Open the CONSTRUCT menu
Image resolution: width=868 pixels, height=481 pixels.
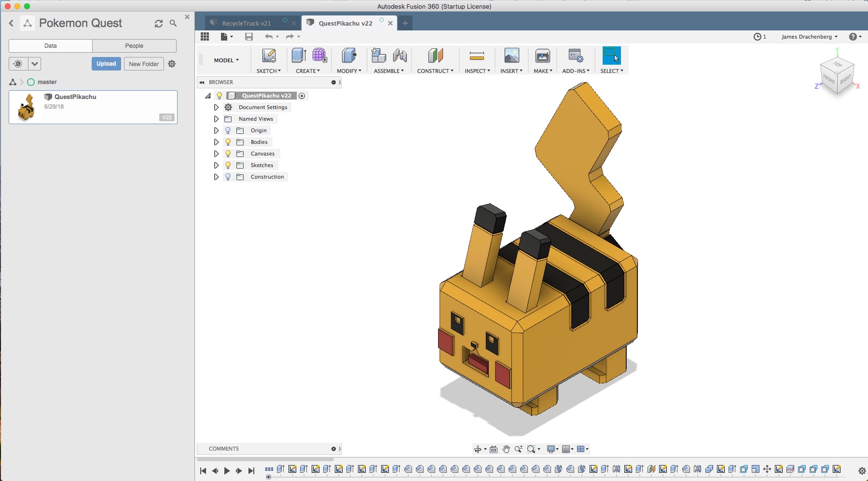(x=435, y=71)
